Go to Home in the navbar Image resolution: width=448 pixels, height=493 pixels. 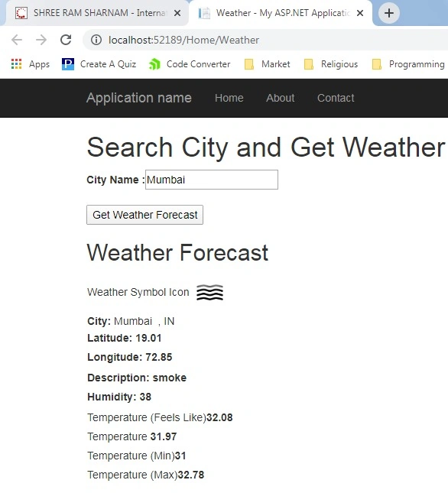point(229,98)
